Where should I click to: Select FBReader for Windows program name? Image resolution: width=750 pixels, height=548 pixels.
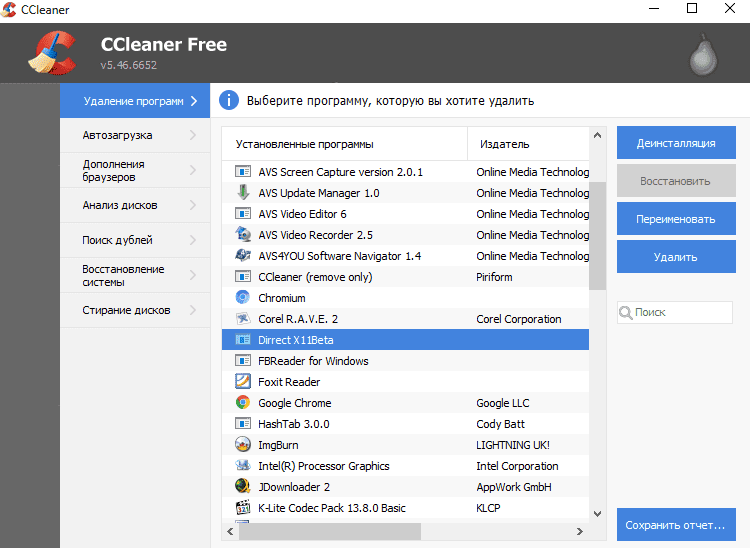pyautogui.click(x=313, y=361)
